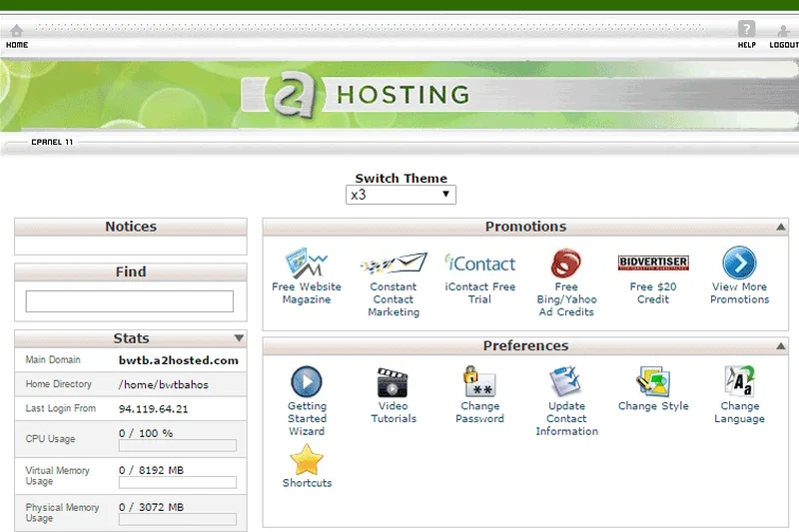The height and width of the screenshot is (532, 799).
Task: Click the Free $20 Credit link text
Action: (x=653, y=293)
